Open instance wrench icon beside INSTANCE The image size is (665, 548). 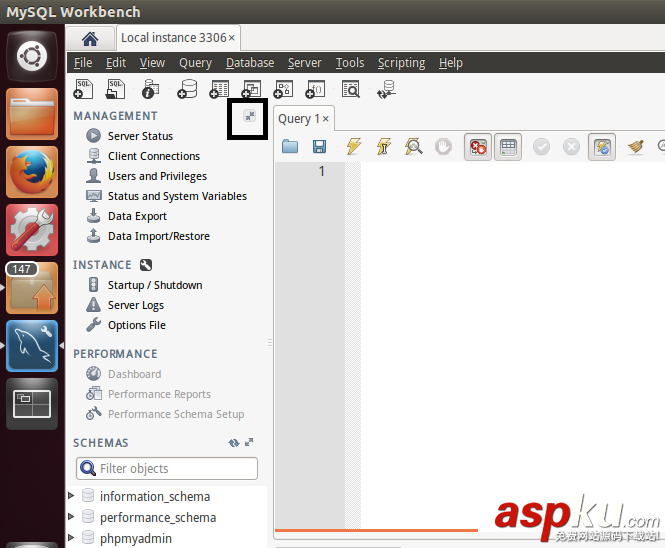(145, 265)
